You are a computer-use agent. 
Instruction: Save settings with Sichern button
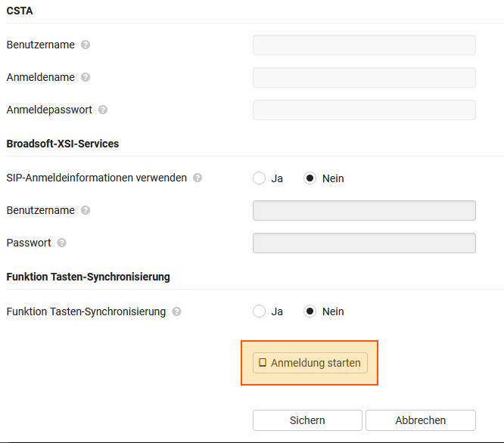(x=307, y=420)
